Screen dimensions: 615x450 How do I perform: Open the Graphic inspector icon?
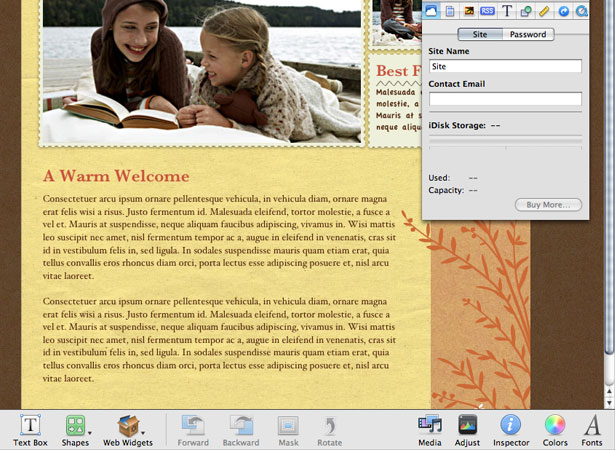(526, 11)
